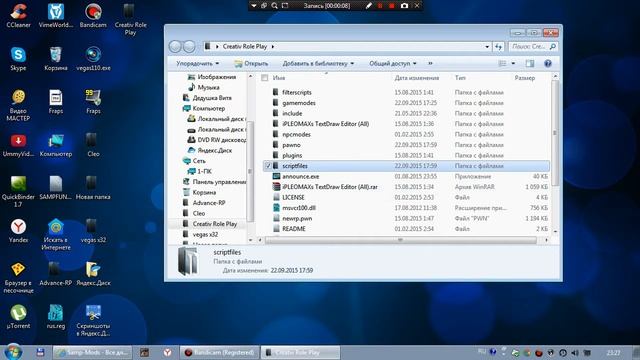The width and height of the screenshot is (640, 360).
Task: Expand breadcrumb arrow after Creativ Role Play
Action: [x=273, y=47]
